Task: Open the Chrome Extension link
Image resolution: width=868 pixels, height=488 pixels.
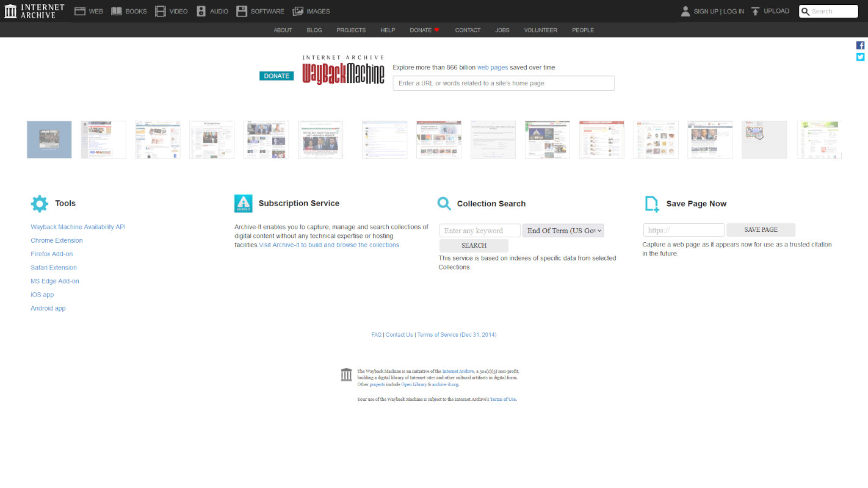Action: pyautogui.click(x=57, y=240)
